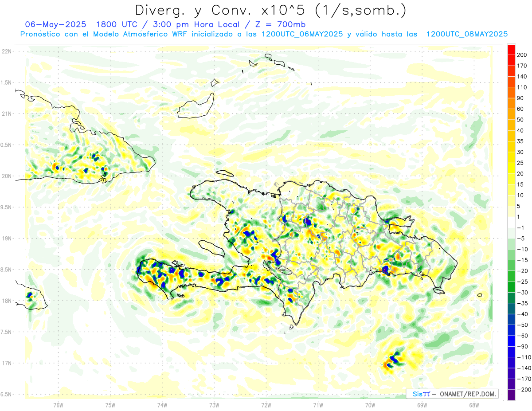
Task: Pick the red color bar segment above 200
Action: point(511,50)
